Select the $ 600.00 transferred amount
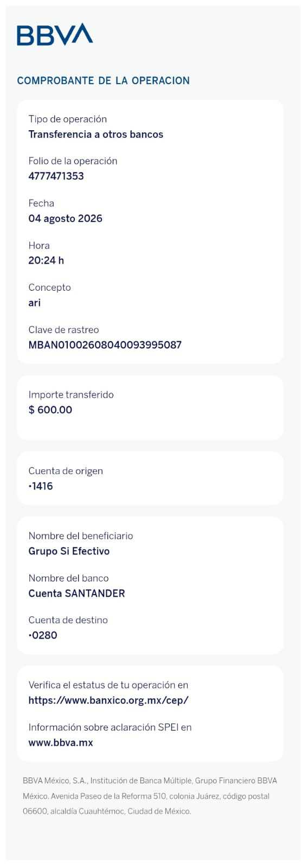The height and width of the screenshot is (868, 301). pos(50,410)
